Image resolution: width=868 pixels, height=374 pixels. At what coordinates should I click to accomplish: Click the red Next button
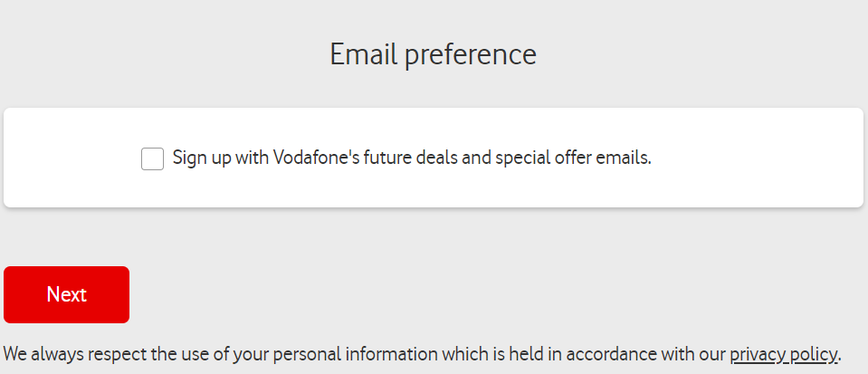pos(66,295)
